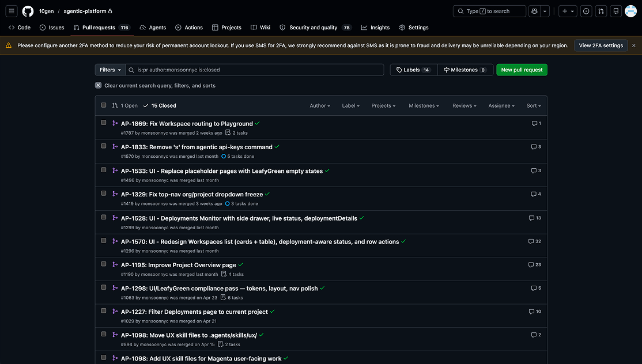
Task: Check the AP-1329 pull request row
Action: [104, 193]
